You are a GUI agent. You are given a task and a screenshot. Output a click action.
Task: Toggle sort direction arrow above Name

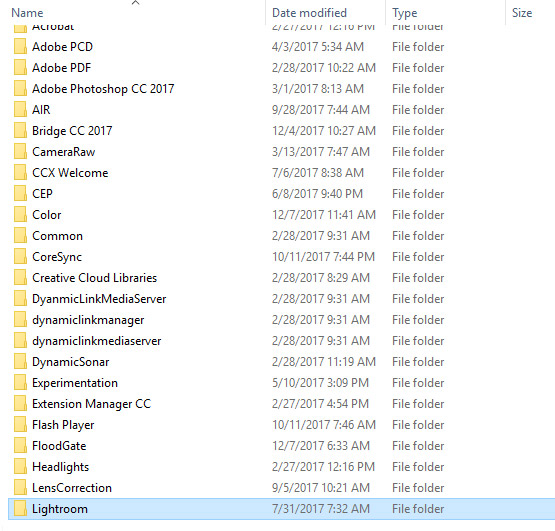click(x=136, y=3)
